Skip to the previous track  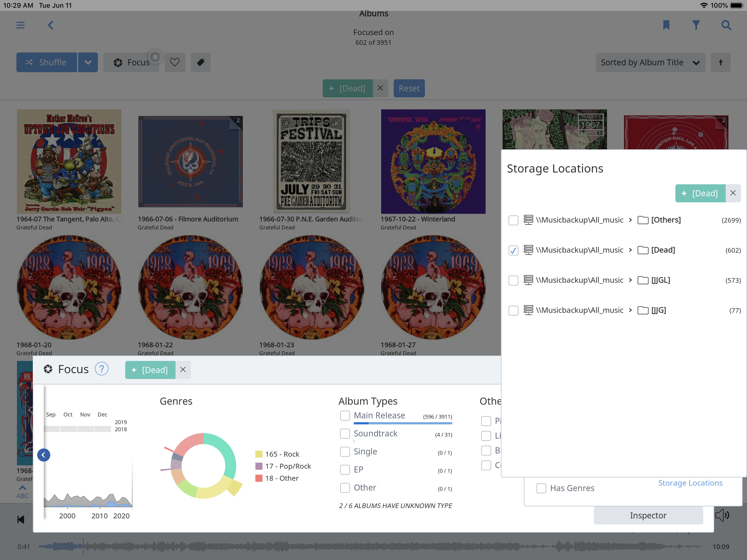(x=21, y=520)
